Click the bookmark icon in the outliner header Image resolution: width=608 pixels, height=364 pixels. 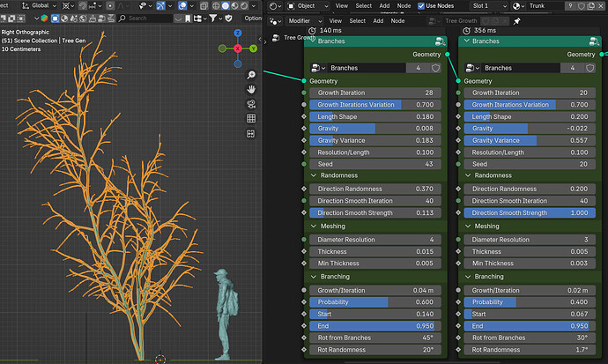click(188, 19)
